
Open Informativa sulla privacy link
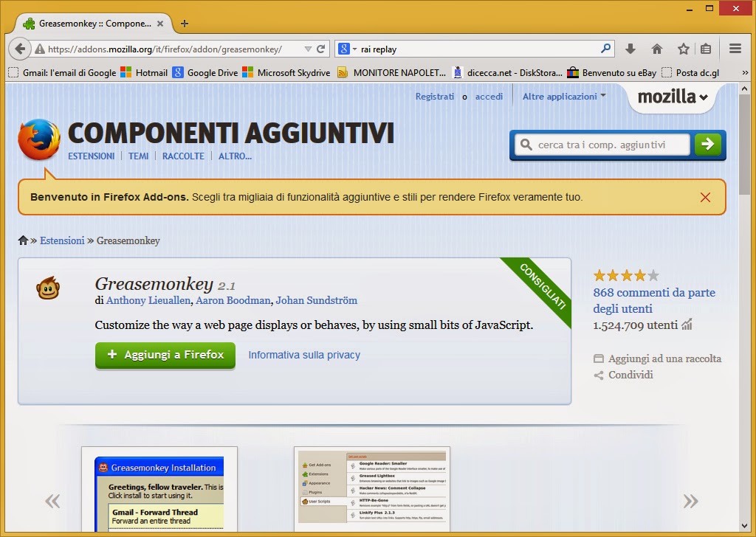point(304,355)
